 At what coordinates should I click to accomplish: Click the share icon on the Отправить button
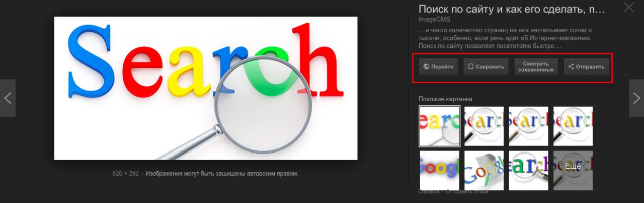click(x=571, y=66)
